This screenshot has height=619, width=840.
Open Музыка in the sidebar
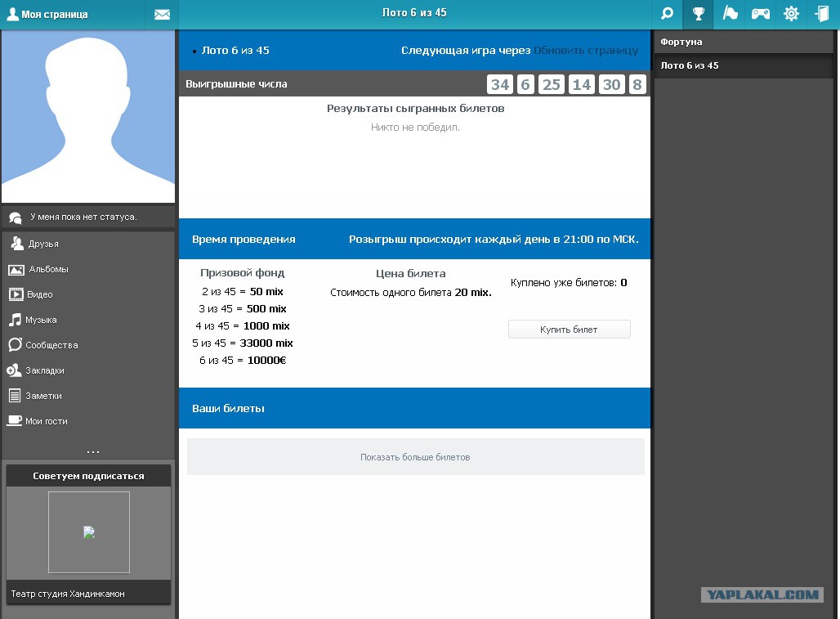pos(41,320)
